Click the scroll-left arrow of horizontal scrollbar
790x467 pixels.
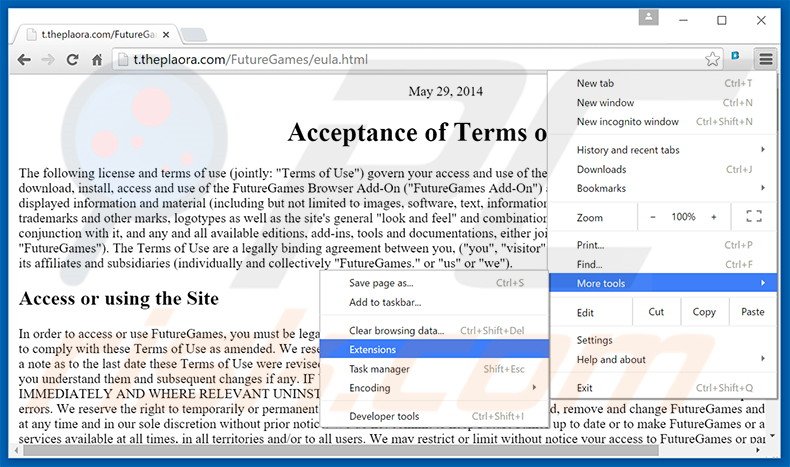coord(16,450)
